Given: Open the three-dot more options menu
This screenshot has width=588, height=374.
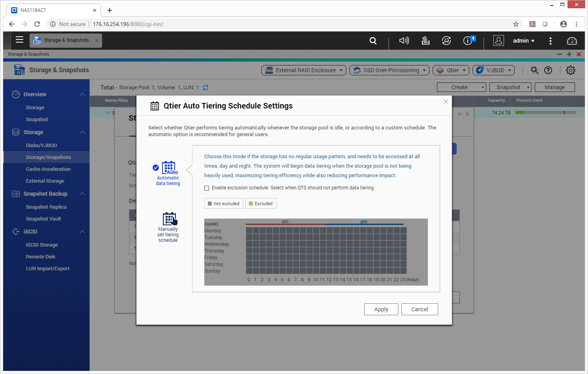Looking at the screenshot, I should [551, 41].
